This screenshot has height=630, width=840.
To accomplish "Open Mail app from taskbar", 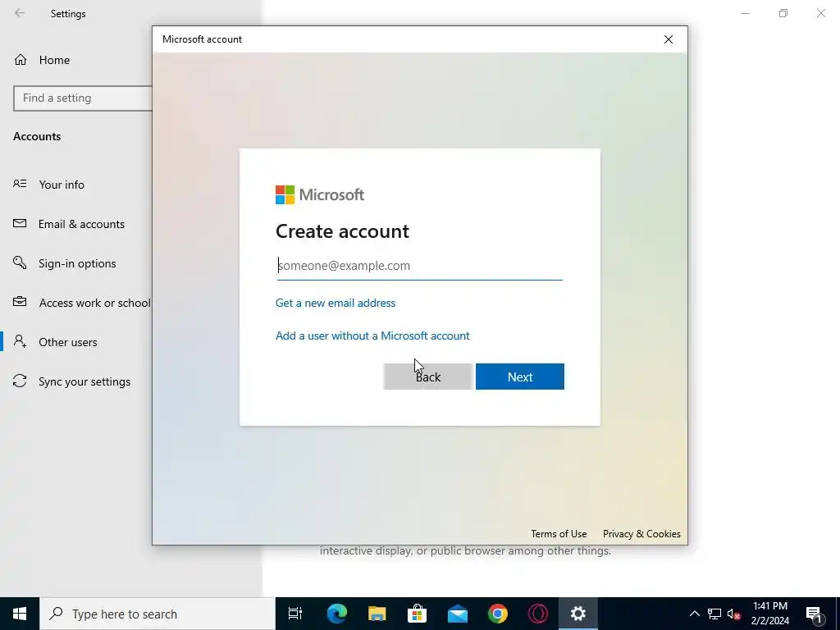I will pyautogui.click(x=458, y=614).
